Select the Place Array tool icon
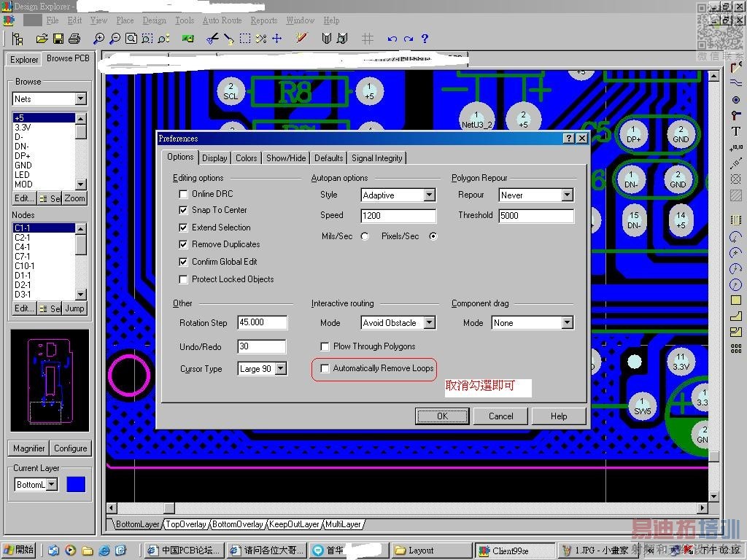The height and width of the screenshot is (560, 747). point(736,349)
